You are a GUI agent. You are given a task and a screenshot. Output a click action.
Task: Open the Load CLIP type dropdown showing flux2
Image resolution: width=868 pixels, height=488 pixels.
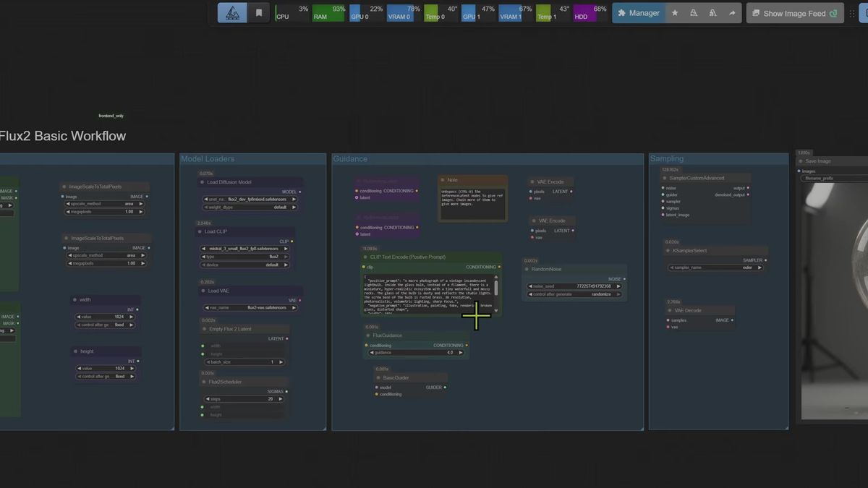click(244, 257)
